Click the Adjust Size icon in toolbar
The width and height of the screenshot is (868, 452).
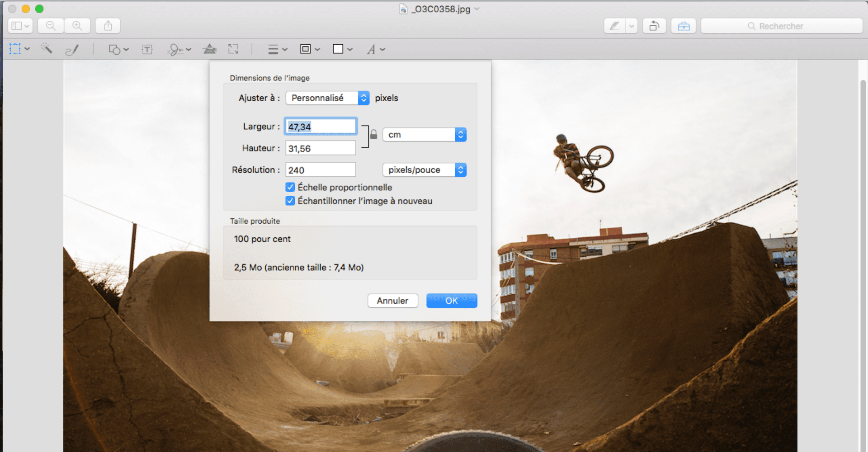pos(233,49)
